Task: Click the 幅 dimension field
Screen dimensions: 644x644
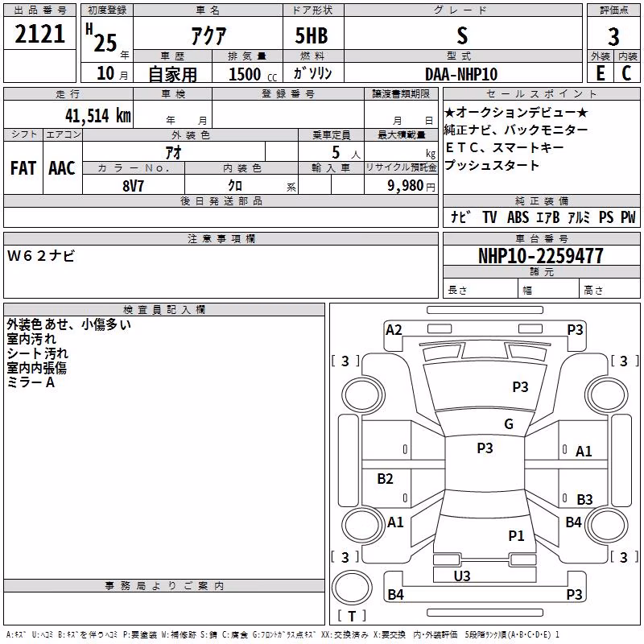Action: [549, 288]
